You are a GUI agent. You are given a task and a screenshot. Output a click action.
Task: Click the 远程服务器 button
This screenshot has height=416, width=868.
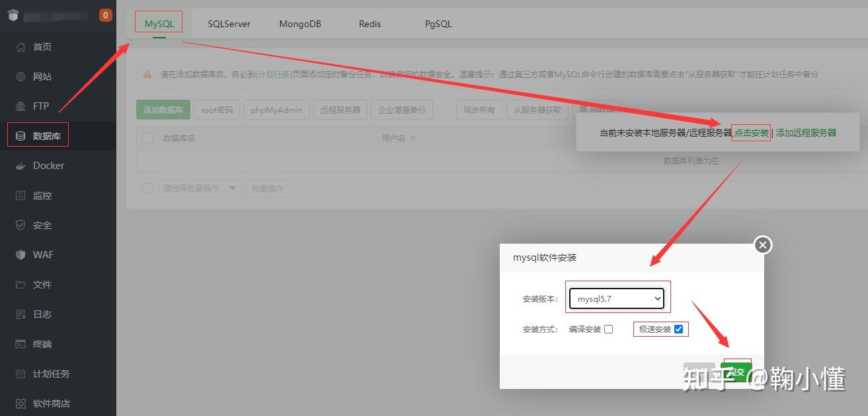[x=340, y=110]
